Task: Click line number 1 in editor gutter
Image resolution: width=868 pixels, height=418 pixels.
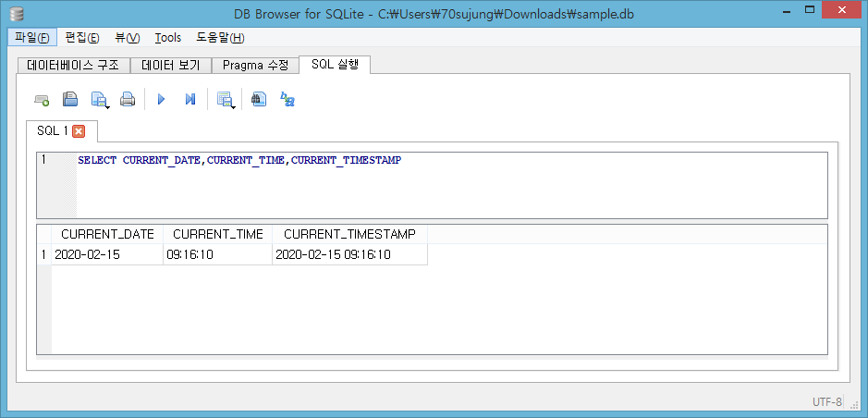Action: (x=43, y=161)
